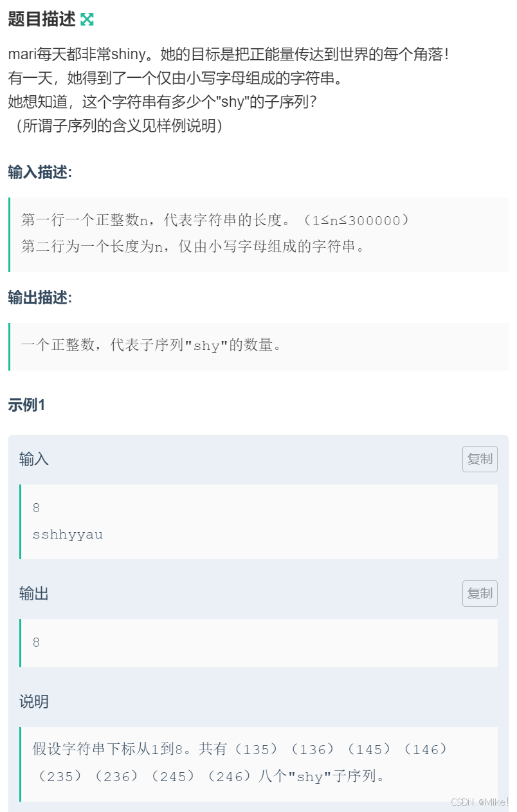Image resolution: width=517 pixels, height=812 pixels.
Task: Click the green expand icon beside 题目描述
Action: pos(87,19)
